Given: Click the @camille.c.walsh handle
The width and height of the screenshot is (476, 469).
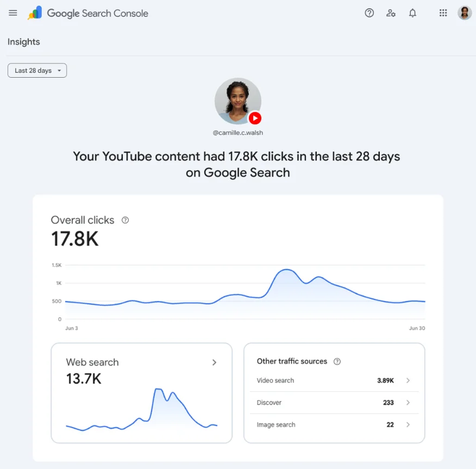Looking at the screenshot, I should click(237, 133).
